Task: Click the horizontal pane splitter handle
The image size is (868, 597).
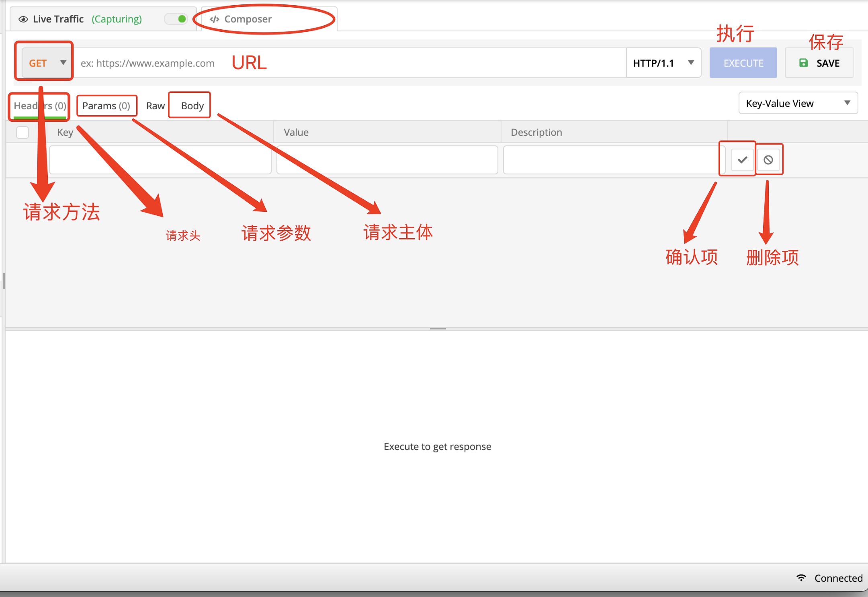Action: tap(438, 329)
